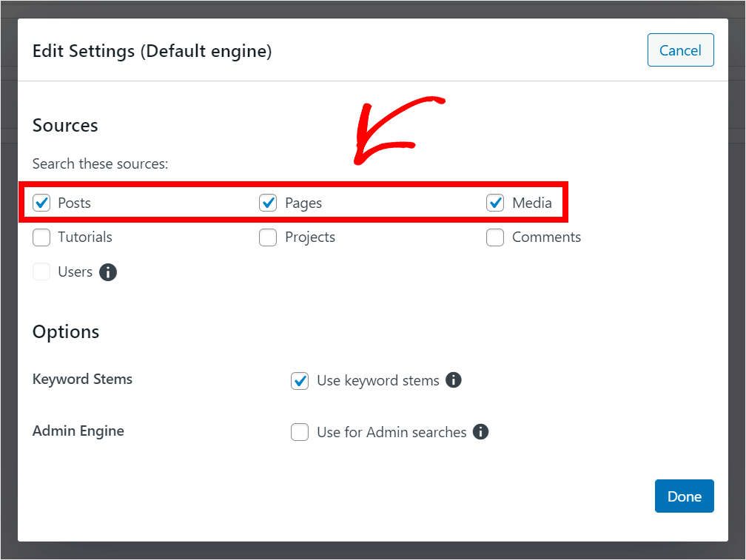This screenshot has height=560, width=746.
Task: Check the Comments source checkbox
Action: point(495,237)
